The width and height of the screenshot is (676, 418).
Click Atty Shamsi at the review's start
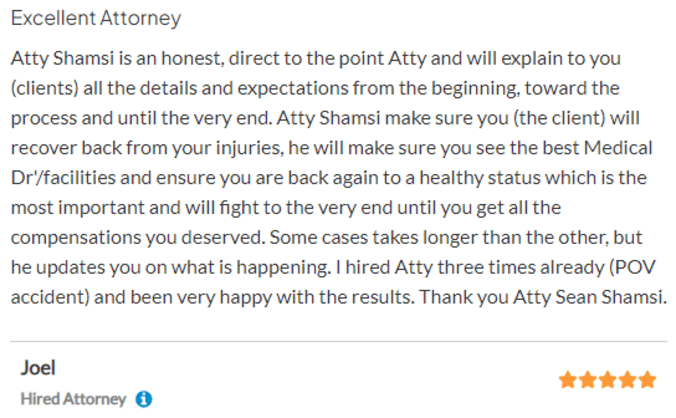pyautogui.click(x=63, y=58)
